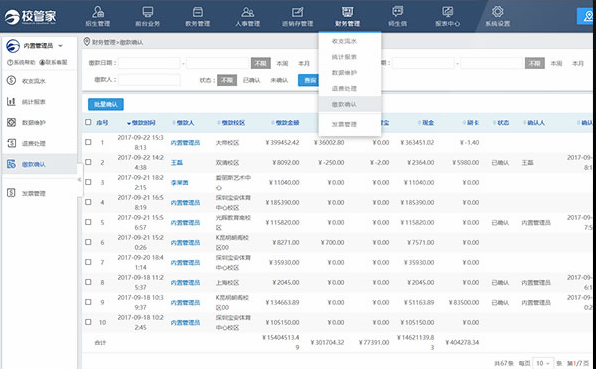Image resolution: width=596 pixels, height=369 pixels.
Task: Open the 前台业务 monitor icon
Action: (x=147, y=12)
